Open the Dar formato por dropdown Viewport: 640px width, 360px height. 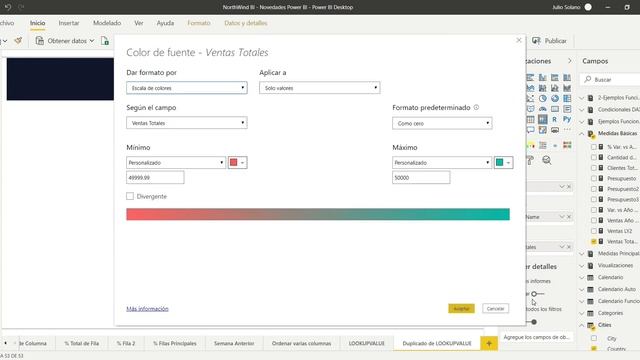187,88
